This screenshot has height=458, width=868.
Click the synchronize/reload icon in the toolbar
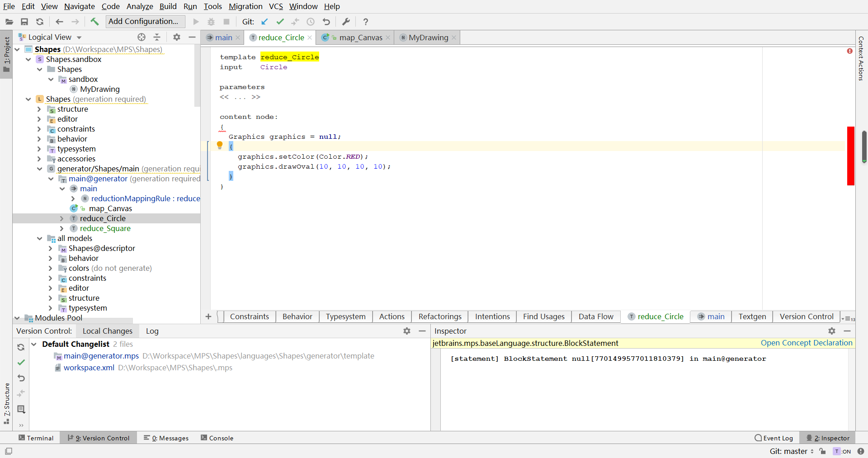click(40, 21)
